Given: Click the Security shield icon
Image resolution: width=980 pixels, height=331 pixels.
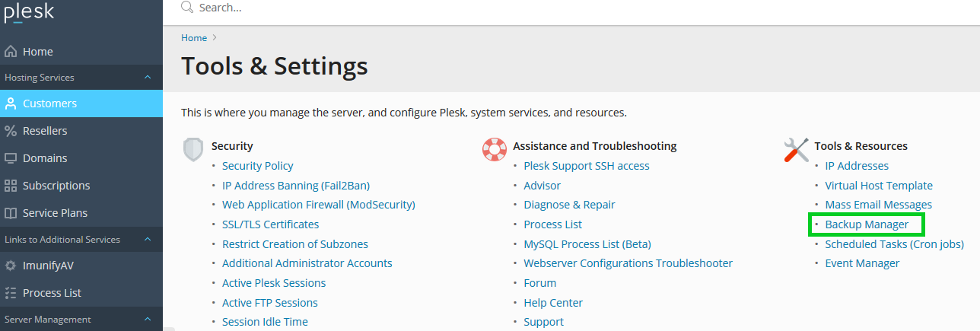Looking at the screenshot, I should point(193,149).
